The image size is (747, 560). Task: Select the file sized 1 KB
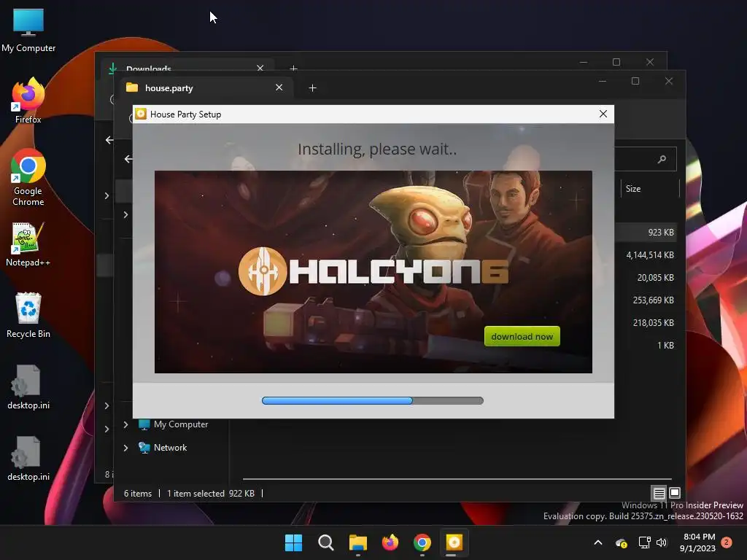665,345
